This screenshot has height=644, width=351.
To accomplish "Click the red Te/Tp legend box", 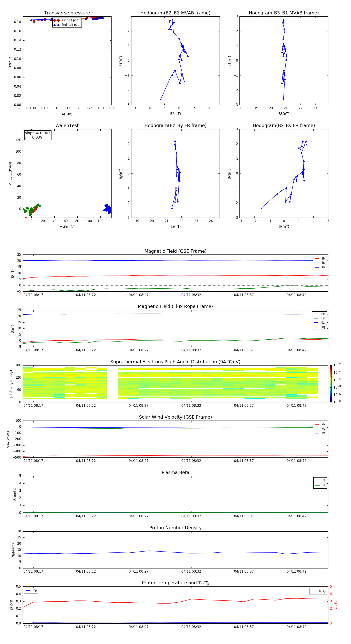I will pyautogui.click(x=318, y=591).
